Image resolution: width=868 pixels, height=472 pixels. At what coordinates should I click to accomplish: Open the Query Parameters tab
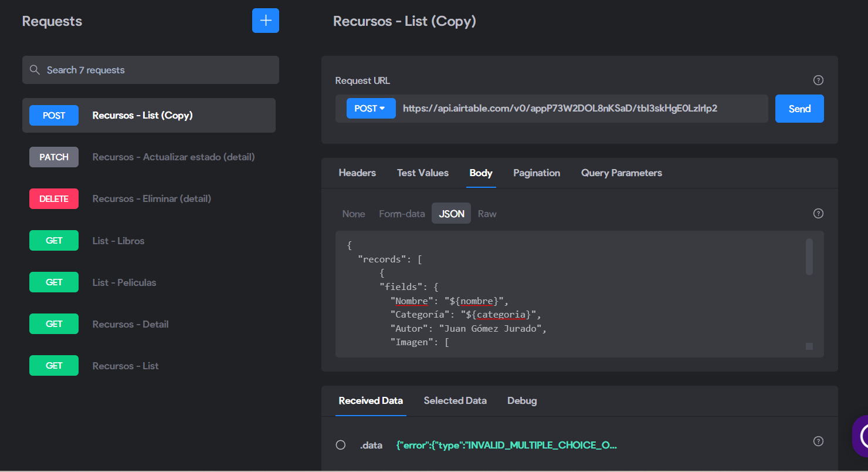[x=622, y=173]
